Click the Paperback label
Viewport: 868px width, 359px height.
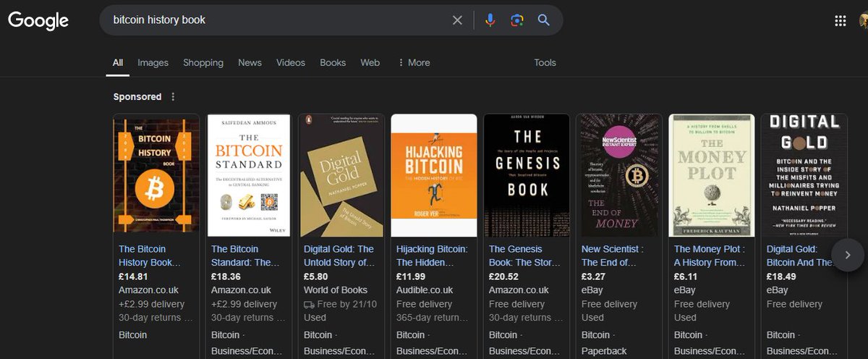point(605,351)
